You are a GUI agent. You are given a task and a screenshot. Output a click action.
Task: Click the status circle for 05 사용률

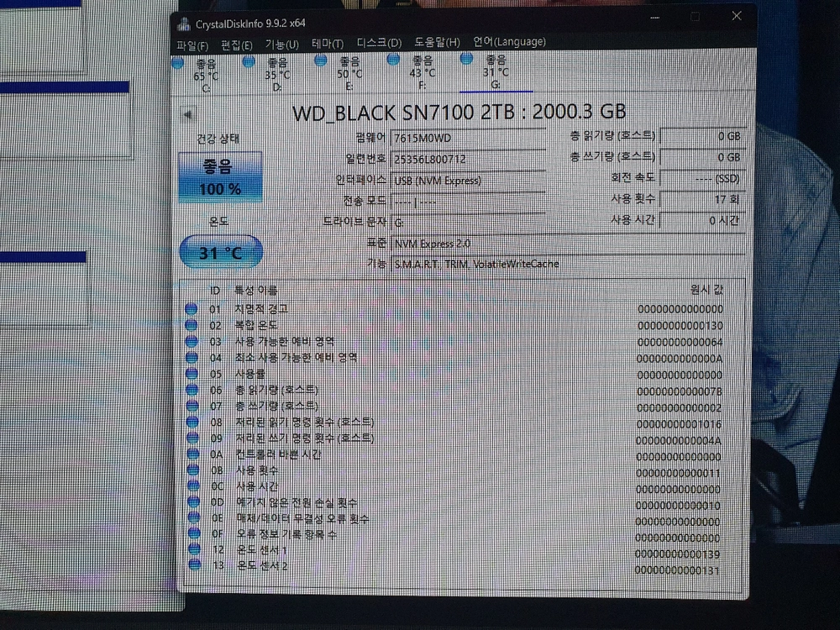(192, 374)
